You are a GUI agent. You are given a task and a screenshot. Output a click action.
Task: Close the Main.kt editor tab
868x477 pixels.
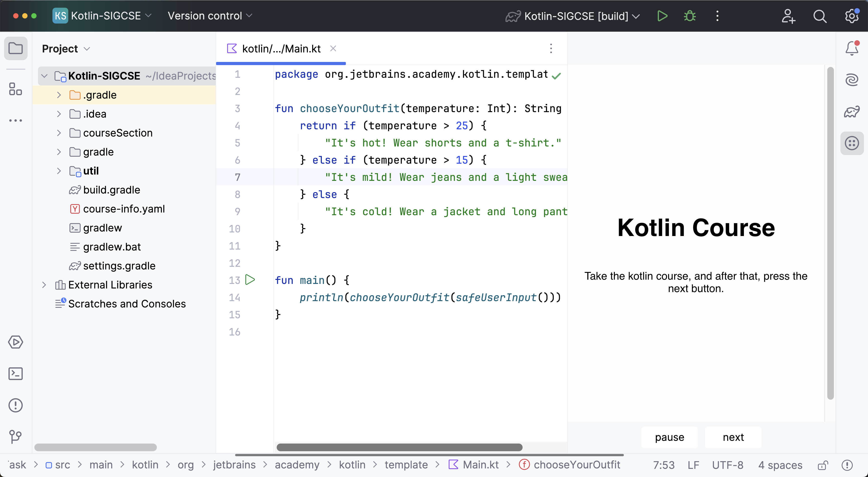(333, 49)
